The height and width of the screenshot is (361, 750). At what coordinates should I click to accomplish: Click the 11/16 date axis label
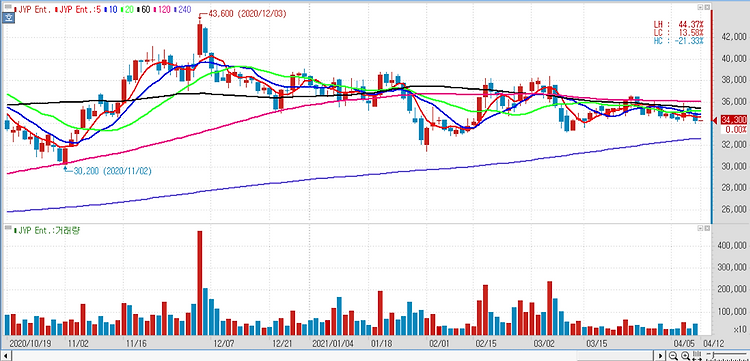click(136, 343)
